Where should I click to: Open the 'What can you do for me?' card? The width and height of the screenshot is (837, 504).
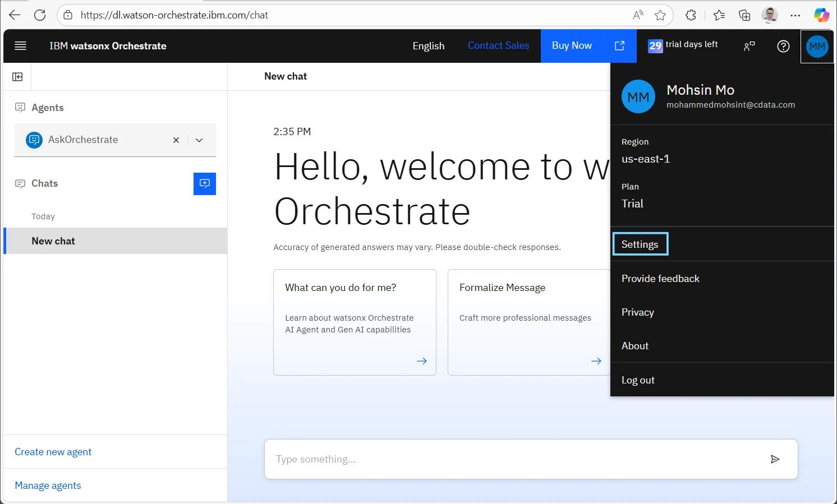355,322
